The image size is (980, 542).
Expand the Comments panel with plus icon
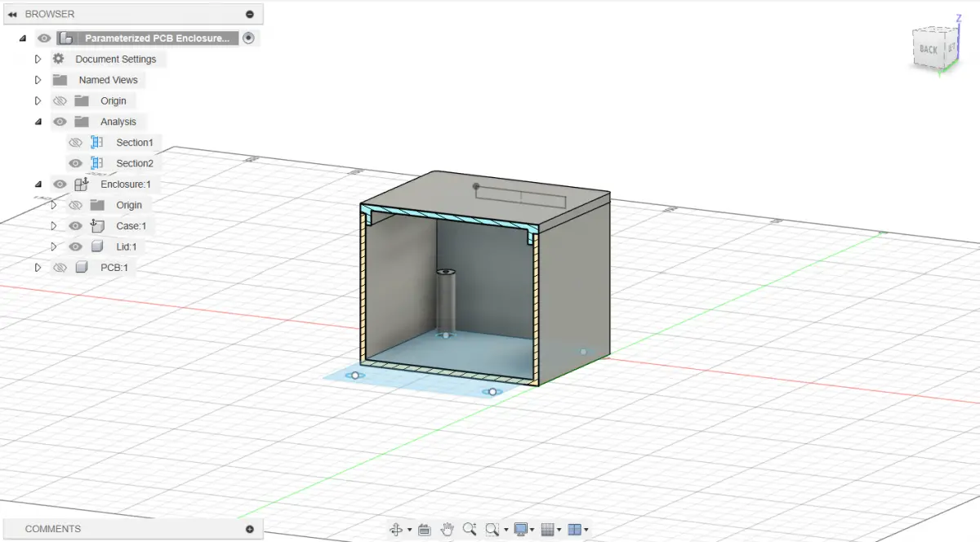(249, 529)
